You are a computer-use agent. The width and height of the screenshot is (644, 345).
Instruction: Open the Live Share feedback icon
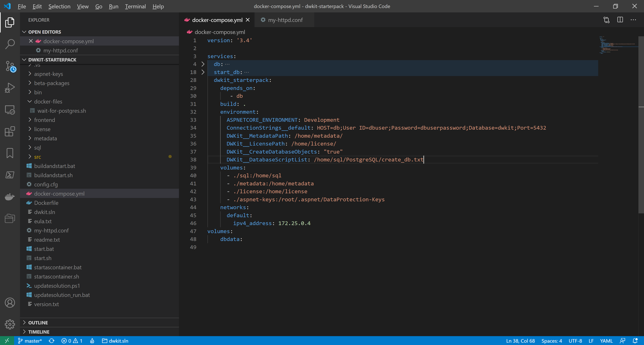coord(623,341)
